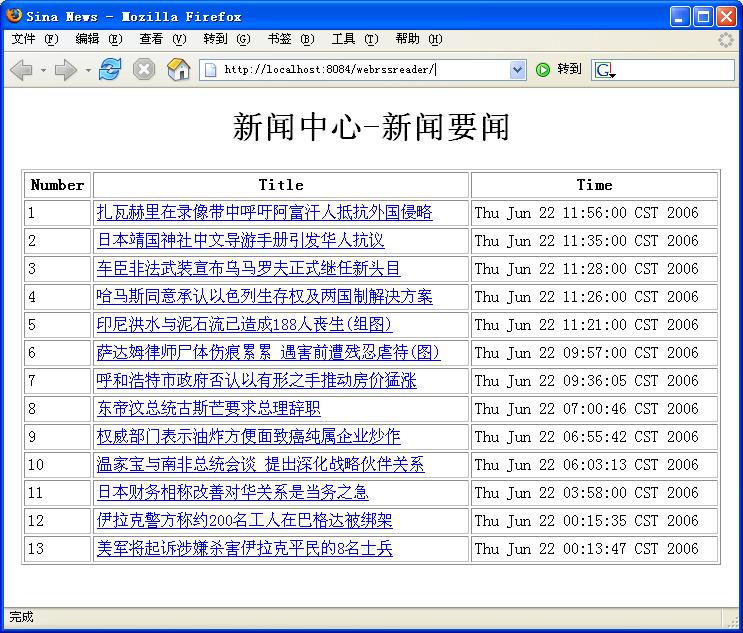Open the link 日本财务相称改善对华关系是当务之急
743x633 pixels.
(232, 492)
